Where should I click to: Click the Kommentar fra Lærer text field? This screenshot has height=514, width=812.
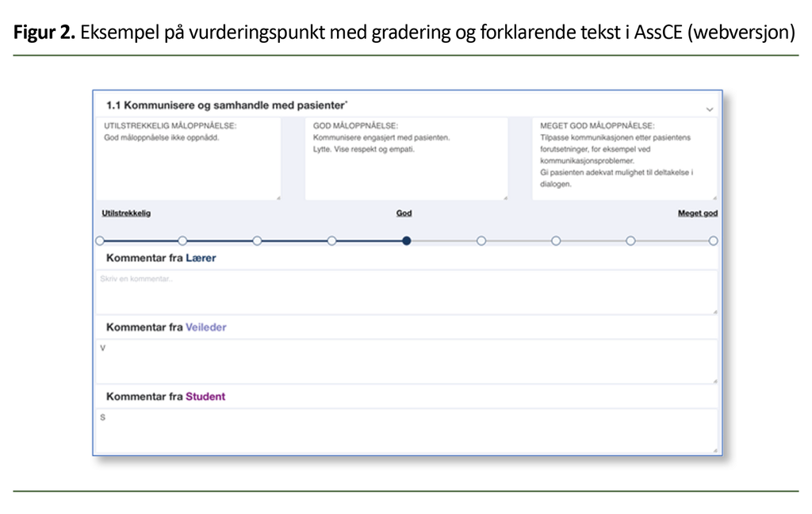point(406,293)
